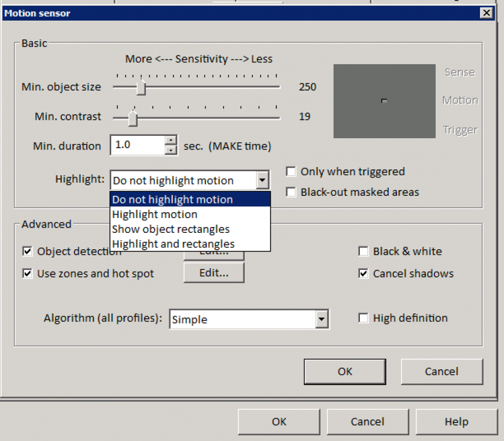Uncheck the Object detection checkbox
This screenshot has height=441, width=504.
click(27, 252)
